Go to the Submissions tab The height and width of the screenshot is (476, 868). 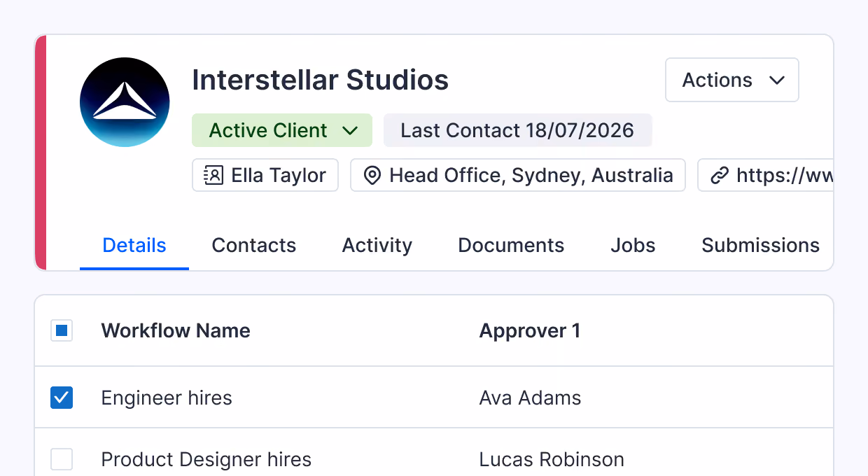pos(760,246)
